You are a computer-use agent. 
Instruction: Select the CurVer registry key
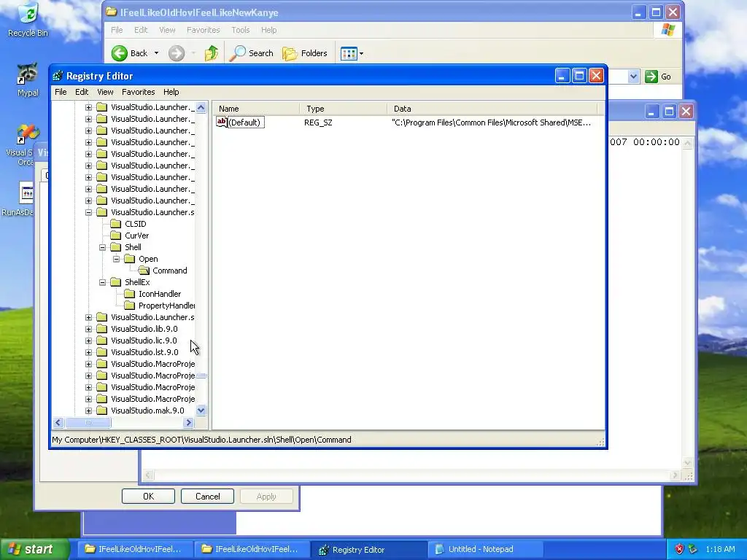click(x=136, y=236)
